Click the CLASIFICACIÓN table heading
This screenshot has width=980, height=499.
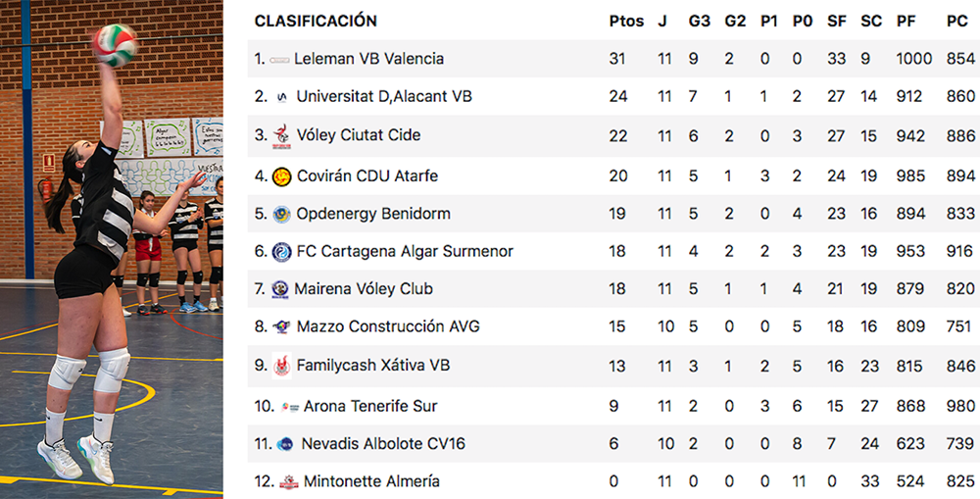click(316, 22)
